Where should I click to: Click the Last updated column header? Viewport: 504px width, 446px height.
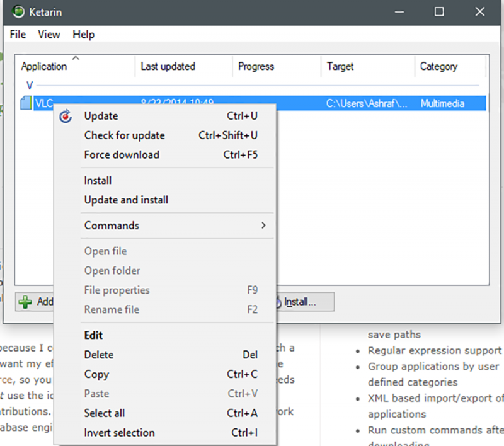click(x=168, y=66)
